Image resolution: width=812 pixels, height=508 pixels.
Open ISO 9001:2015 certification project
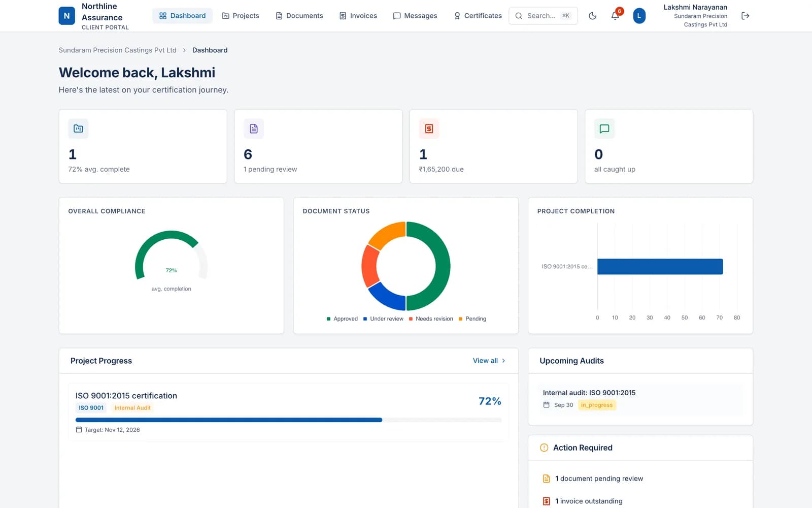pos(288,412)
